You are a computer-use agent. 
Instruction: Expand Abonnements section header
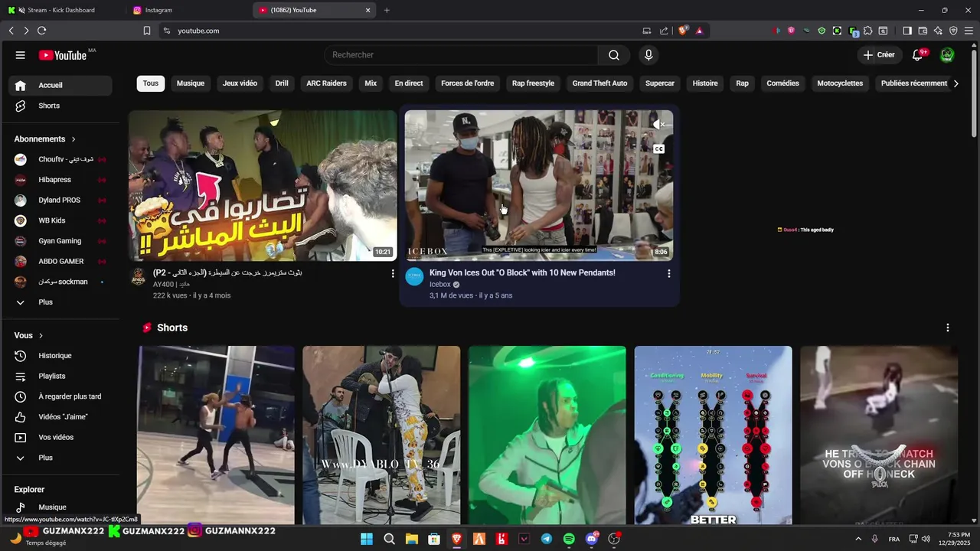[x=45, y=139]
